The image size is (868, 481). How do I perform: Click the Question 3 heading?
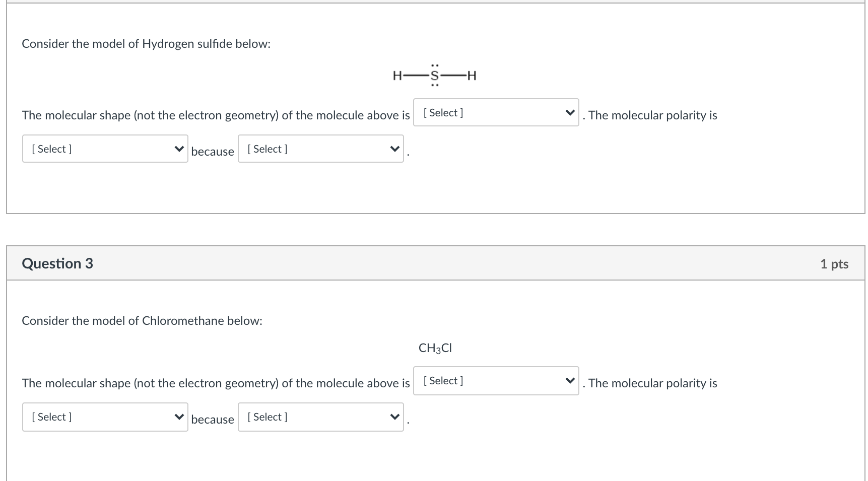[57, 263]
